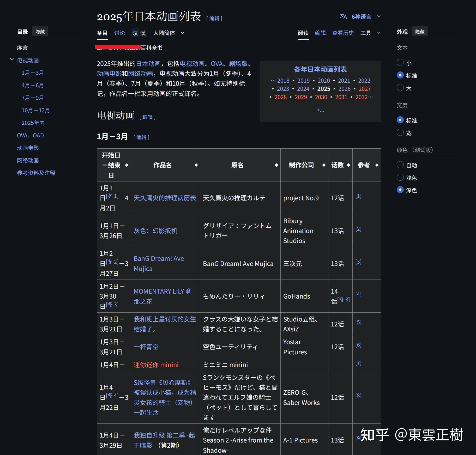The image size is (476, 455).
Task: Select the 自动 color mode
Action: point(400,165)
